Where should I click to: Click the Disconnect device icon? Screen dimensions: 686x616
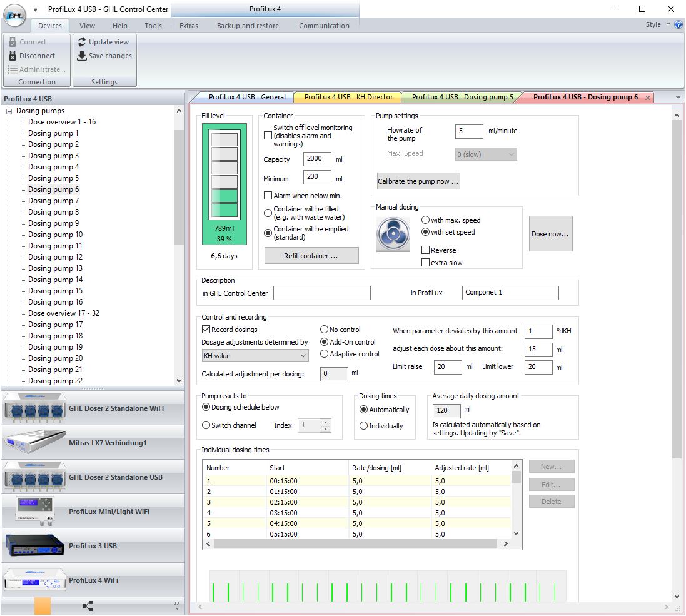pyautogui.click(x=13, y=56)
